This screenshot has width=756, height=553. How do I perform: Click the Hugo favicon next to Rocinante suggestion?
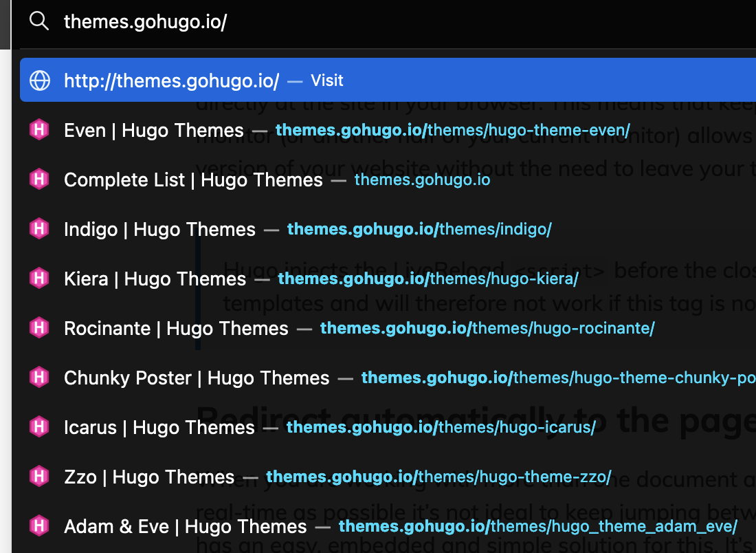[x=39, y=328]
